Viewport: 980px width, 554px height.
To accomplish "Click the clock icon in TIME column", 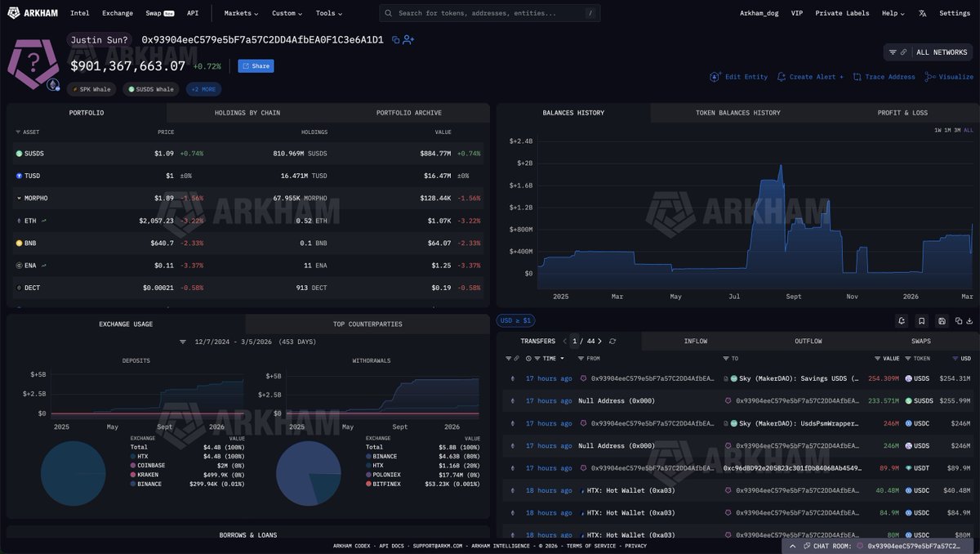I will (x=528, y=358).
